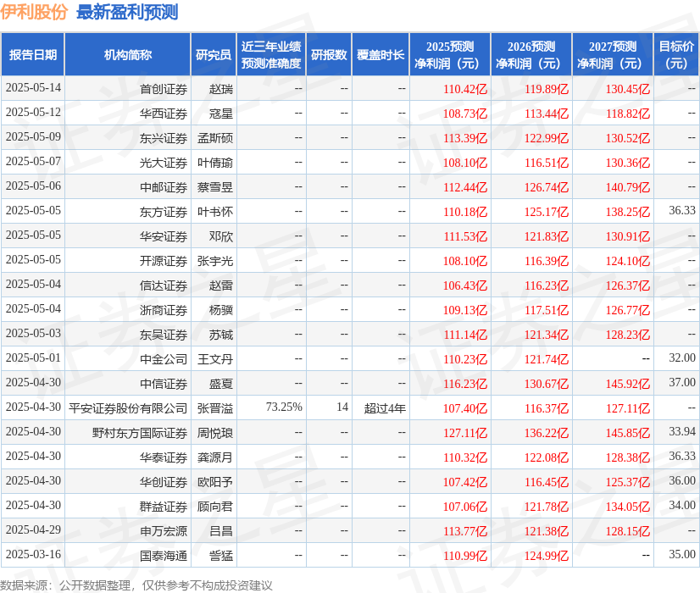
Task: Click the date 2025-03-16 cell
Action: (33, 554)
